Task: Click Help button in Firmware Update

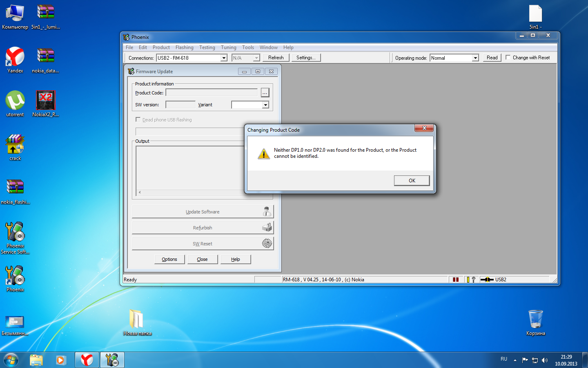Action: (x=236, y=259)
